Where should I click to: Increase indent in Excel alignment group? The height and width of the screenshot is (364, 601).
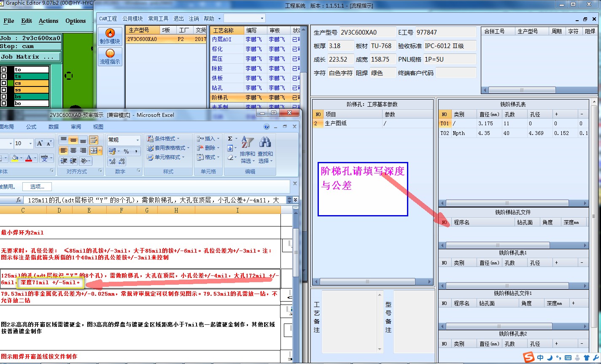pos(73,161)
